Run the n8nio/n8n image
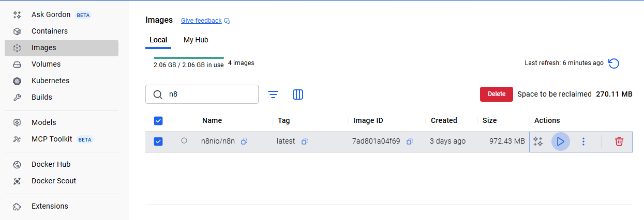Viewport: 644px width, 220px height. [561, 142]
